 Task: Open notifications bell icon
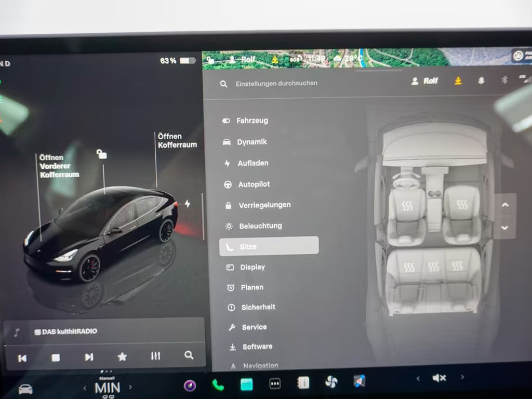(481, 81)
